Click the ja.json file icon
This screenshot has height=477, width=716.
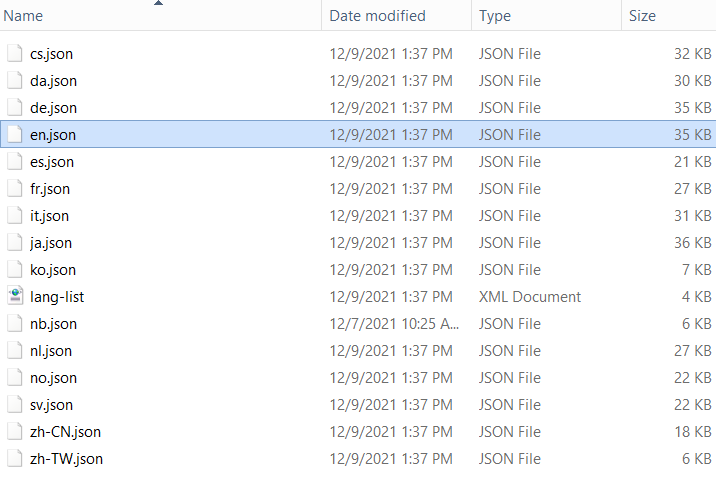14,243
